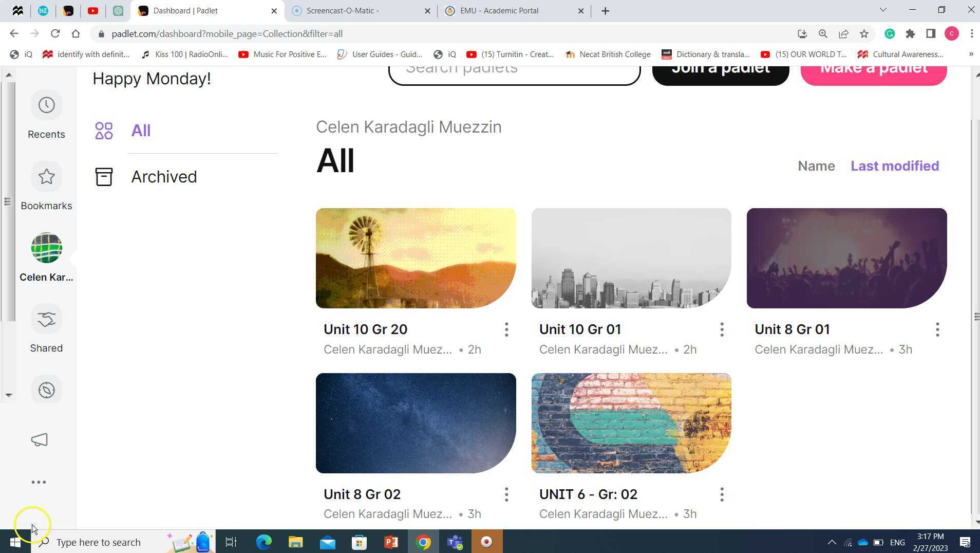This screenshot has width=980, height=553.
Task: Click the Search padlets input field
Action: pos(514,70)
